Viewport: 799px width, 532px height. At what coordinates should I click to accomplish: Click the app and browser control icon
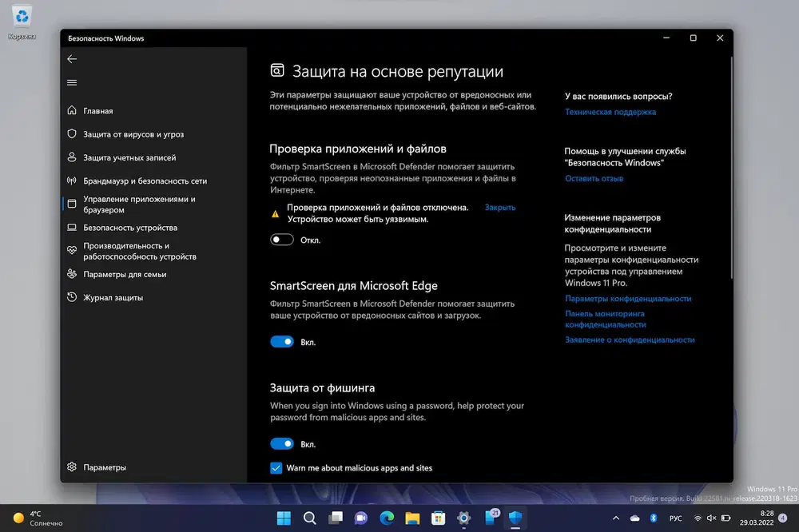point(72,204)
